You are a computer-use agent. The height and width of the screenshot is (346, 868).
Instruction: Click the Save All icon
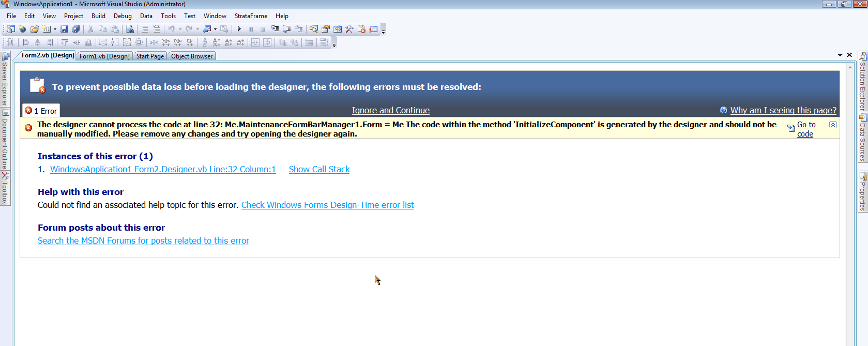[76, 29]
